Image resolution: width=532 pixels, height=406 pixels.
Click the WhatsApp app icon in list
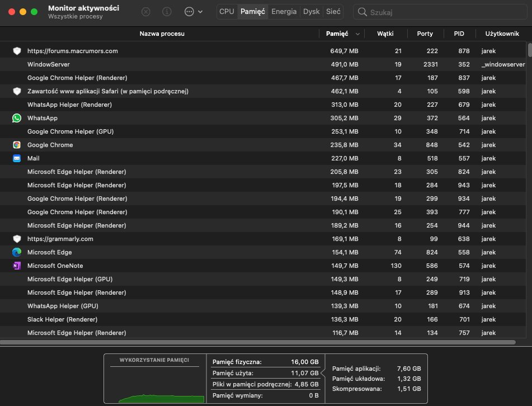[17, 118]
